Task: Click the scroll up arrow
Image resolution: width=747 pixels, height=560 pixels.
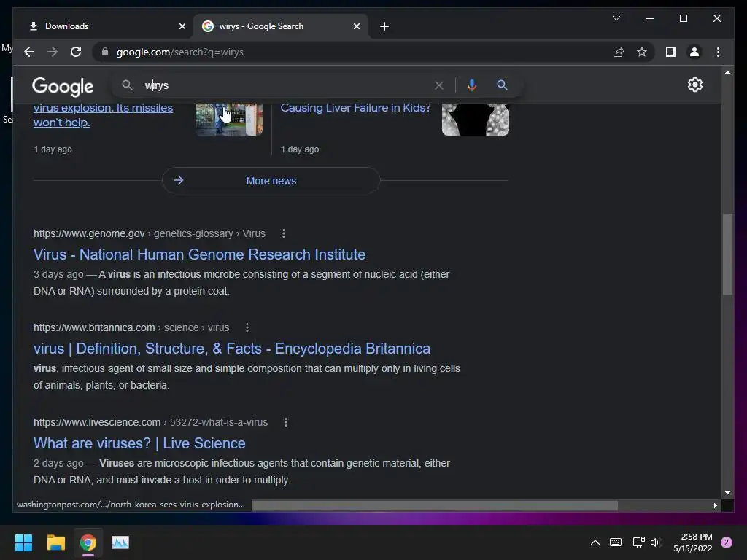Action: coord(727,72)
